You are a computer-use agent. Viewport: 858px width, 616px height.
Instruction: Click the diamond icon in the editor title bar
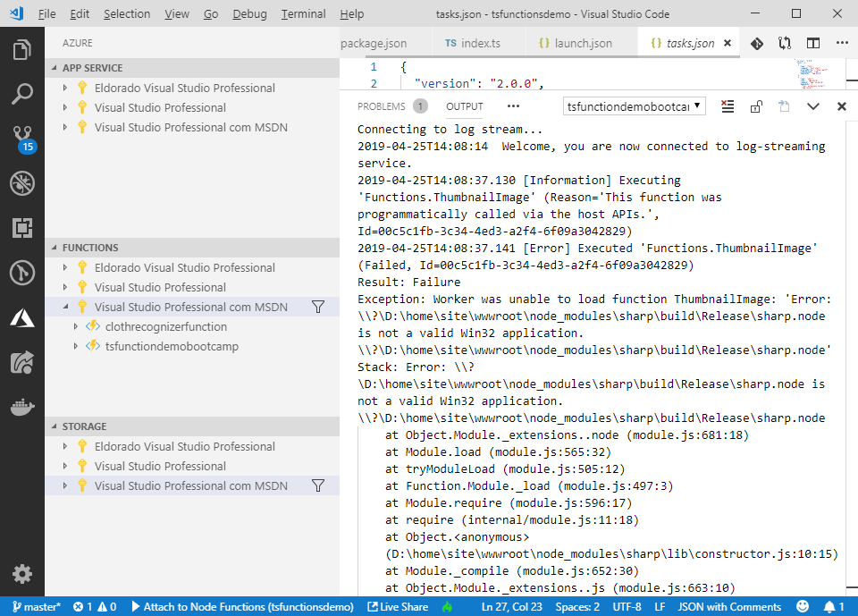point(757,43)
